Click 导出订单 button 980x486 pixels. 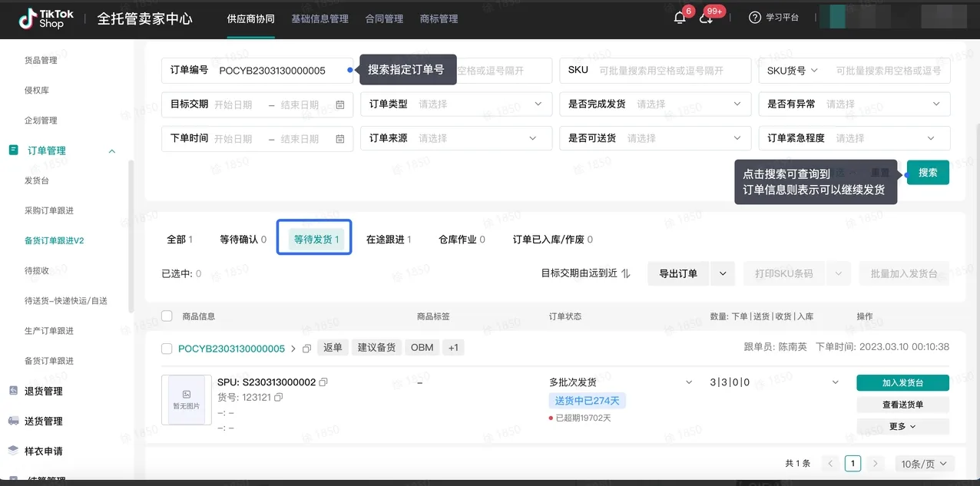tap(678, 273)
